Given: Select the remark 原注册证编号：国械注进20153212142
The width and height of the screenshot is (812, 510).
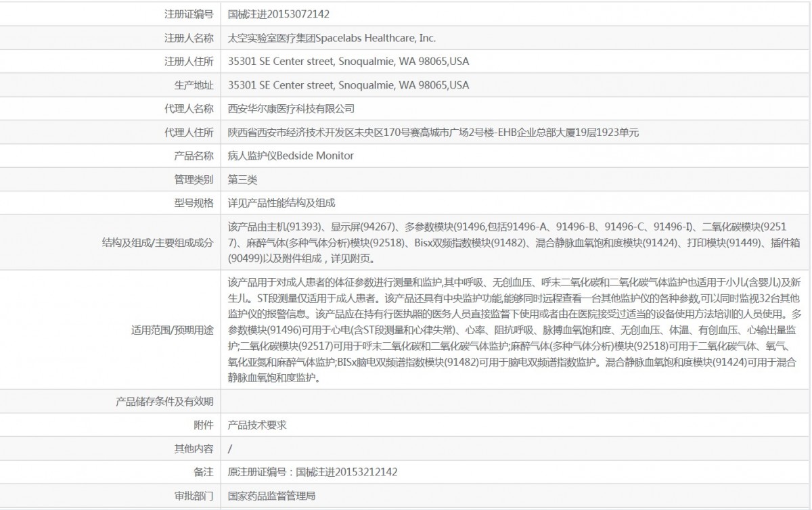Looking at the screenshot, I should (x=313, y=472).
